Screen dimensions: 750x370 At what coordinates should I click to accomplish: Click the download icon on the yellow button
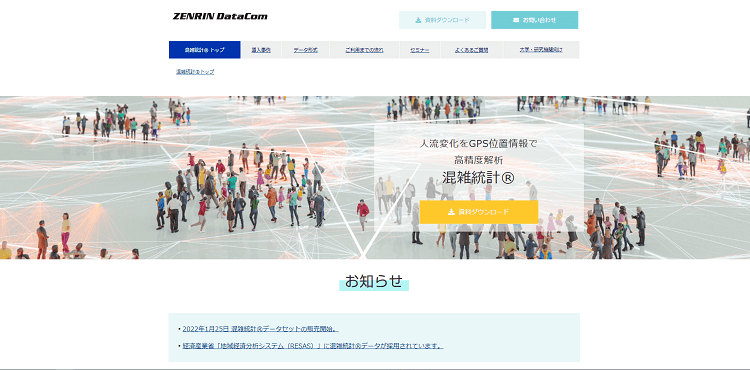point(451,212)
